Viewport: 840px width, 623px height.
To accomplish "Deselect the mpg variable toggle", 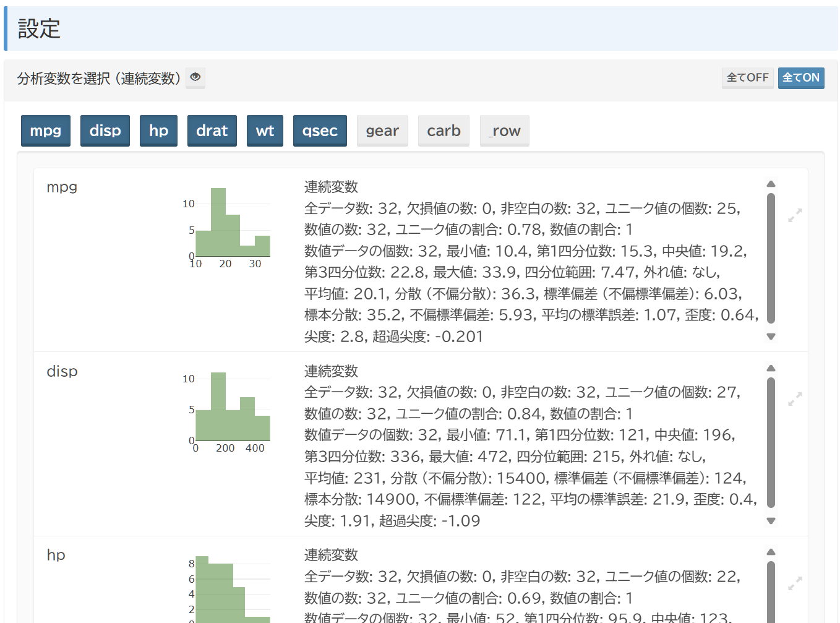I will (x=45, y=131).
